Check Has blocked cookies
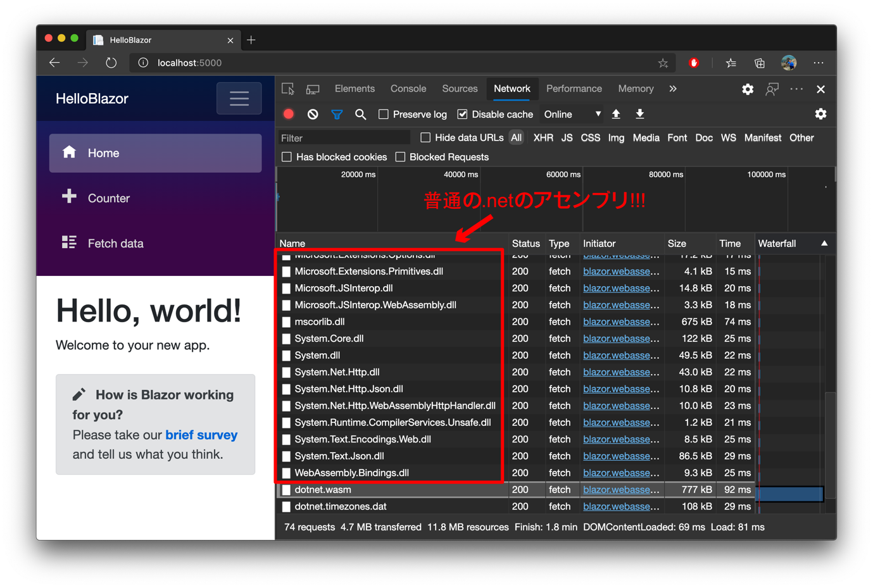 click(287, 157)
